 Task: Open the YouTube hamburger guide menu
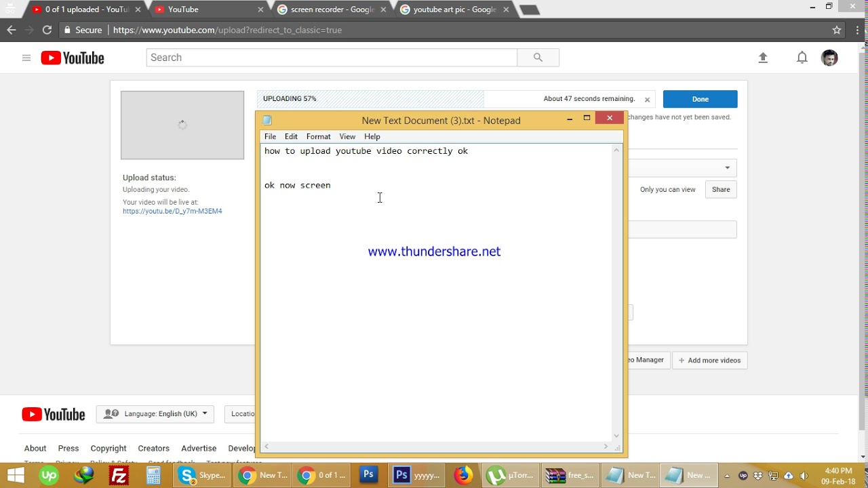[26, 58]
